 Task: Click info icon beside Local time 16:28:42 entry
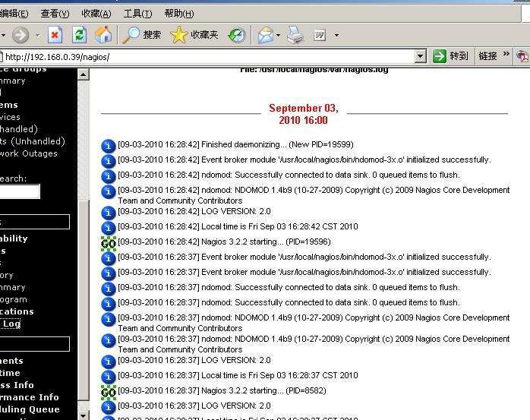pyautogui.click(x=109, y=228)
